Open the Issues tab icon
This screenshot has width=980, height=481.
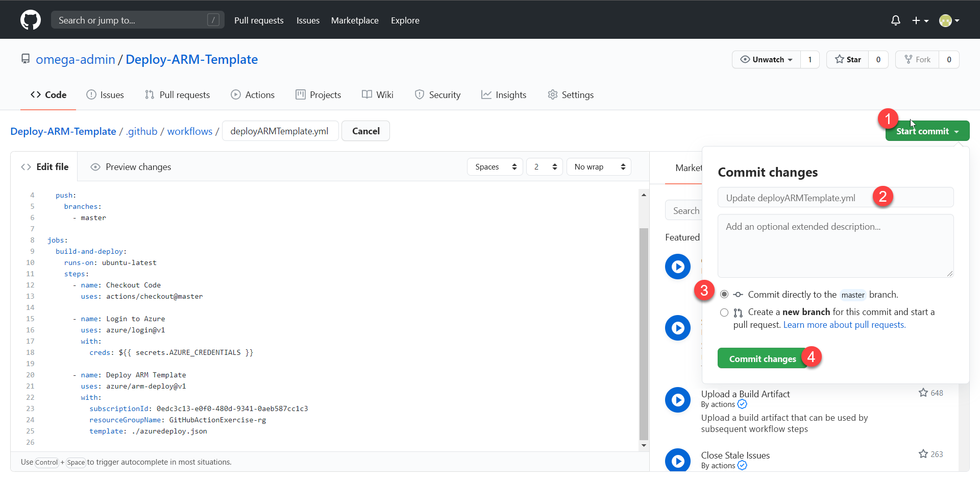(91, 94)
